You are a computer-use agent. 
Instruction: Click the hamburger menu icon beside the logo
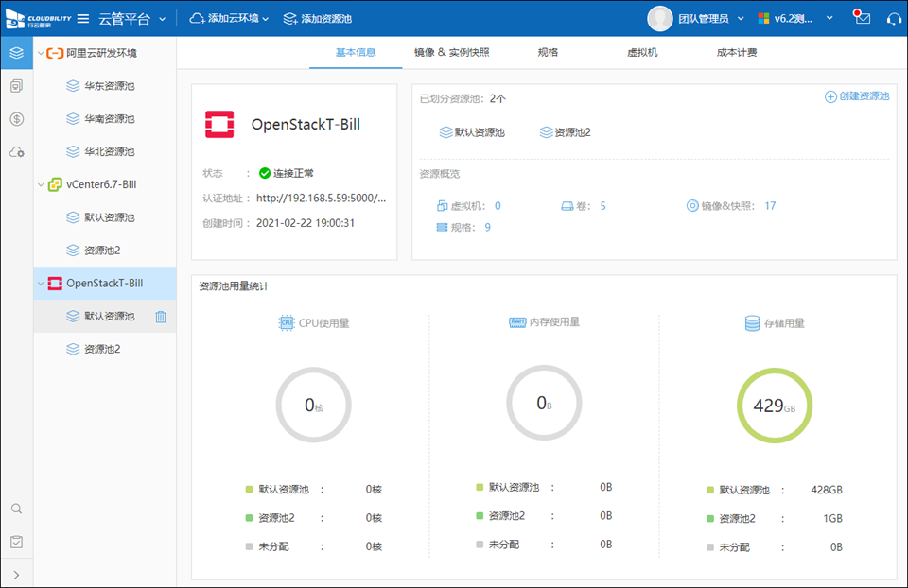pos(83,19)
